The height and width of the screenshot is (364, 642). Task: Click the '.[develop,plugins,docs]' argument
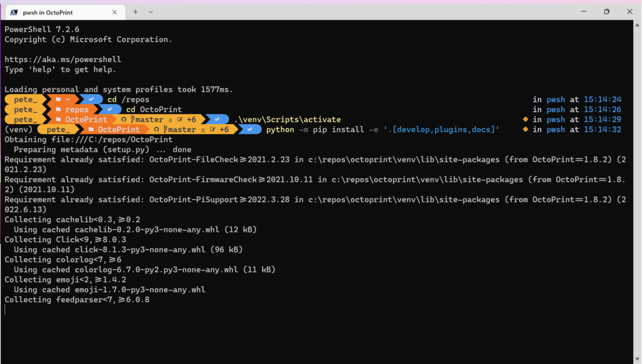tap(441, 129)
